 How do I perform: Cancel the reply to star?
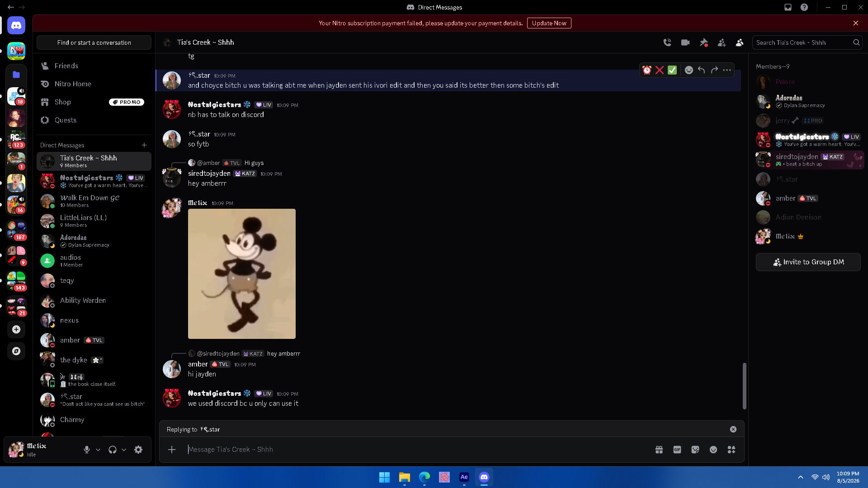tap(733, 429)
